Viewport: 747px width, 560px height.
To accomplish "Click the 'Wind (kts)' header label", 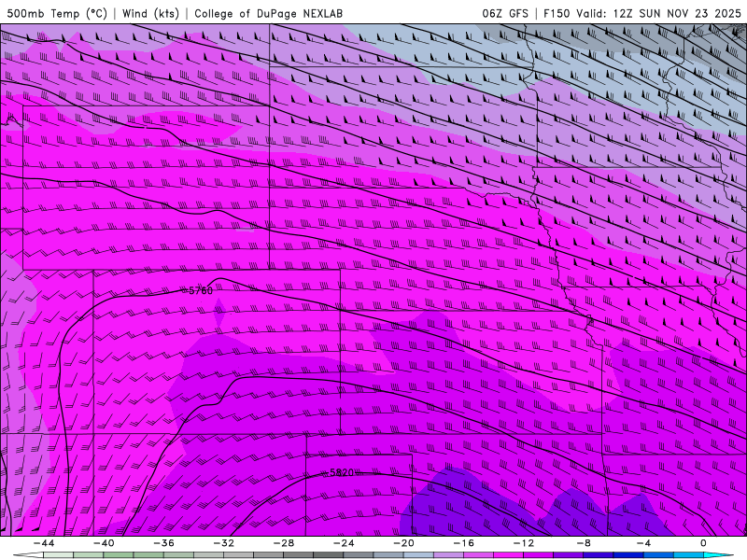I will click(x=150, y=13).
